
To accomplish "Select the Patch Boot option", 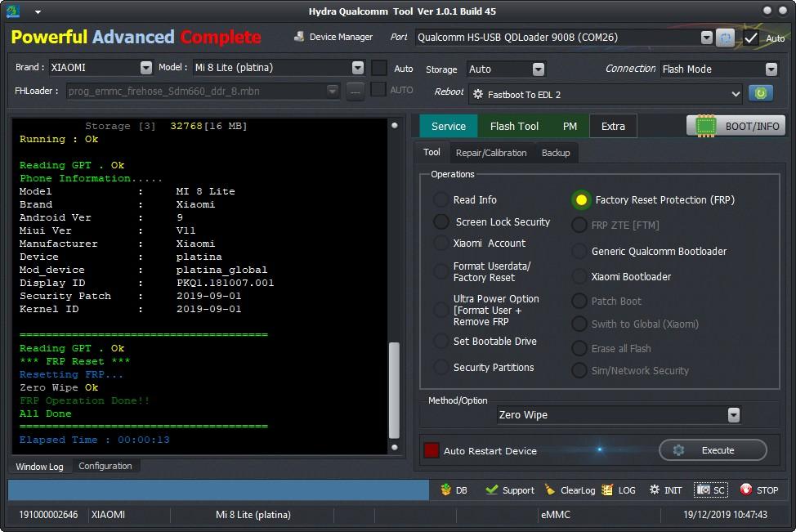I will (579, 301).
